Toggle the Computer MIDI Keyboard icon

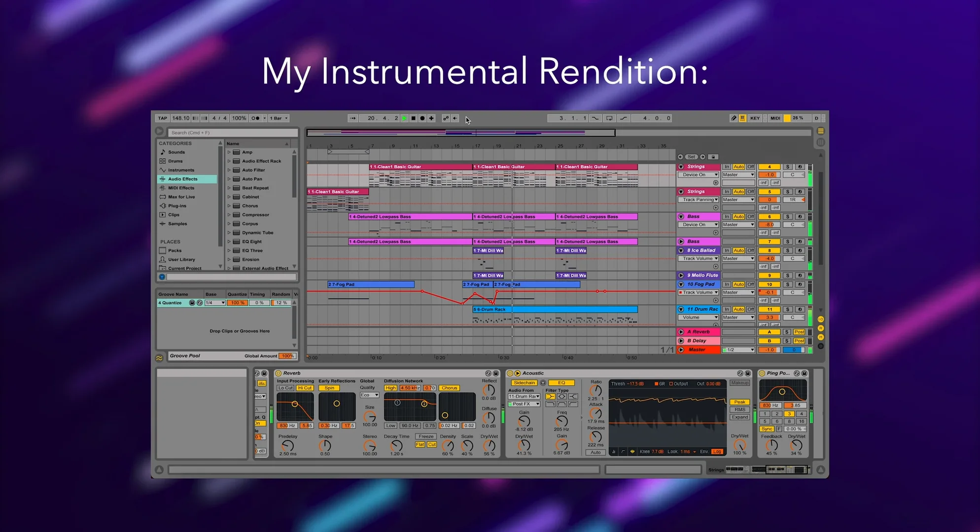click(742, 118)
